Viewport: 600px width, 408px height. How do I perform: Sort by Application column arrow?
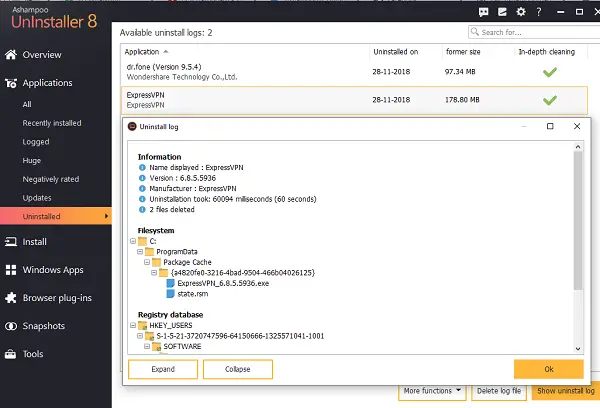(x=166, y=52)
